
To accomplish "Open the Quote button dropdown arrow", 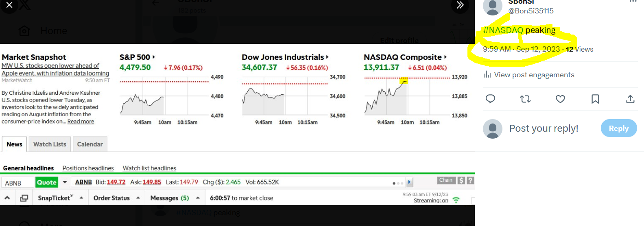I will (65, 183).
